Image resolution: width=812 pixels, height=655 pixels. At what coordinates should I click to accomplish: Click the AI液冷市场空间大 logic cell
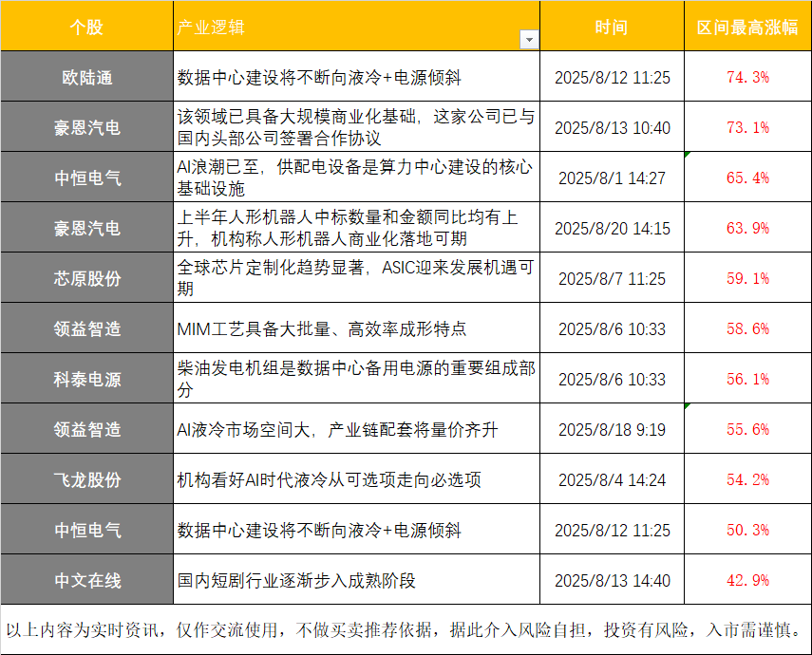[356, 428]
